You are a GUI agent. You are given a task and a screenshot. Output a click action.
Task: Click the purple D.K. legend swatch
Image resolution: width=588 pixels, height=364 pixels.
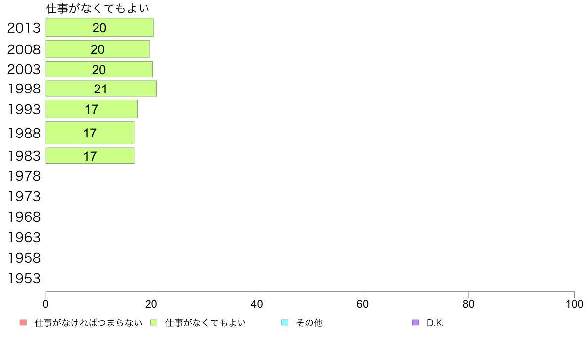(x=415, y=323)
